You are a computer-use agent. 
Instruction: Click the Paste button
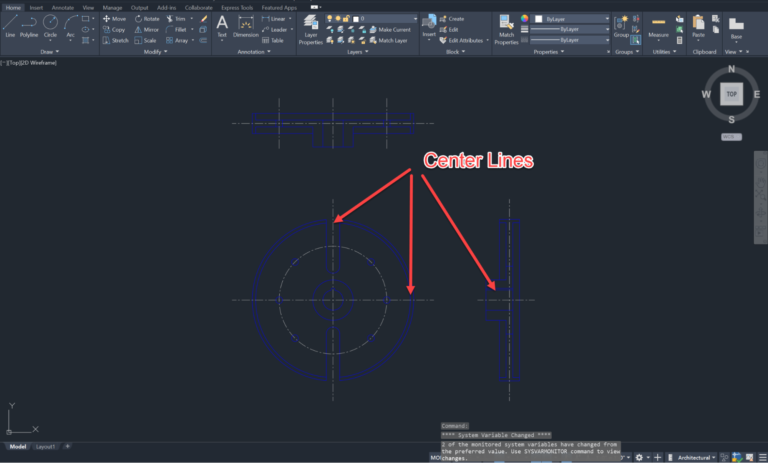pyautogui.click(x=698, y=26)
